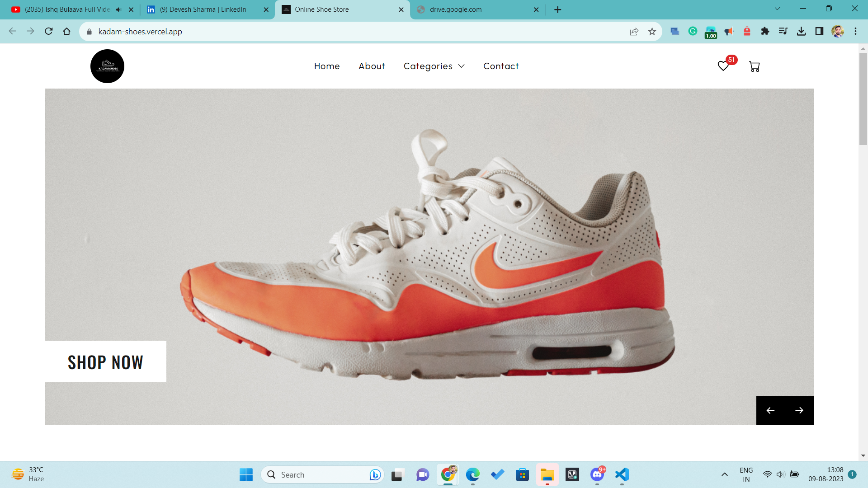The height and width of the screenshot is (488, 868).
Task: Bookmark this page with star icon
Action: pyautogui.click(x=652, y=31)
